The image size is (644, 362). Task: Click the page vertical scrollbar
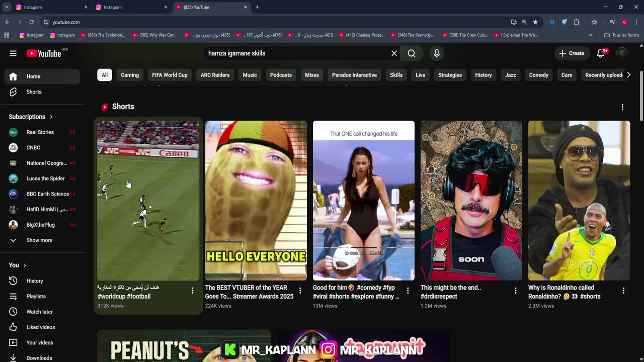point(641,96)
